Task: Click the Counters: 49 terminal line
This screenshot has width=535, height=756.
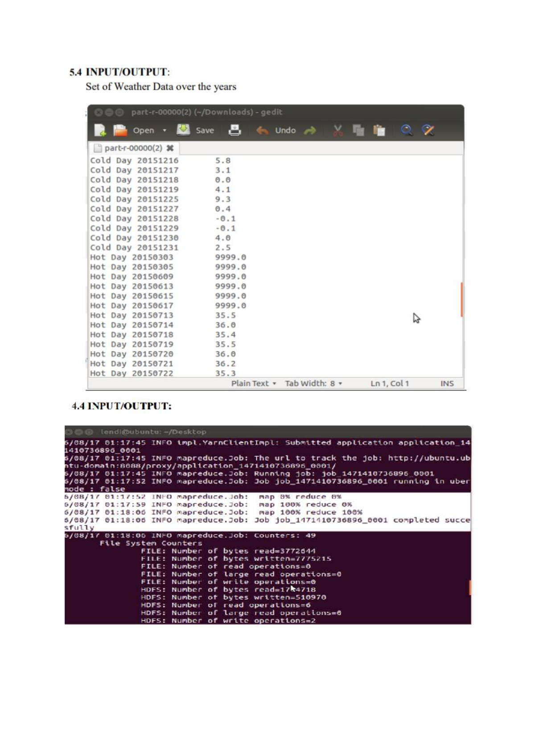Action: point(190,535)
